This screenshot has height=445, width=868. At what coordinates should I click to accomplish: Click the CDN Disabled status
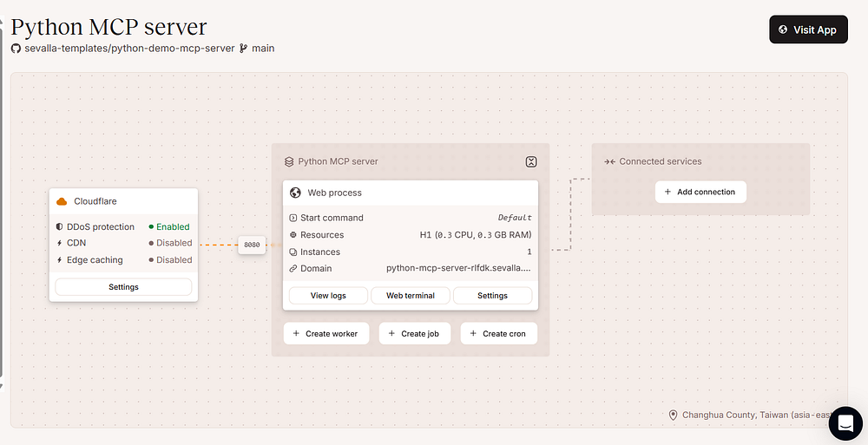tap(170, 244)
